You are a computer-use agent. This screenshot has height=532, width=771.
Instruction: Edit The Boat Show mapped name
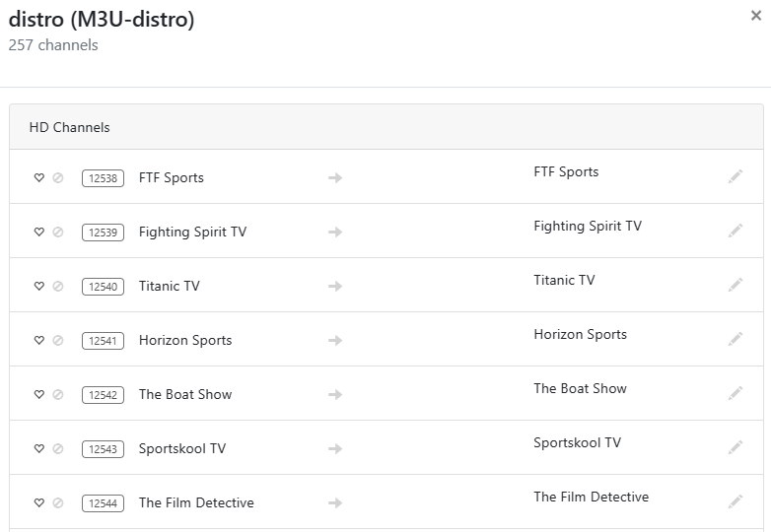736,393
